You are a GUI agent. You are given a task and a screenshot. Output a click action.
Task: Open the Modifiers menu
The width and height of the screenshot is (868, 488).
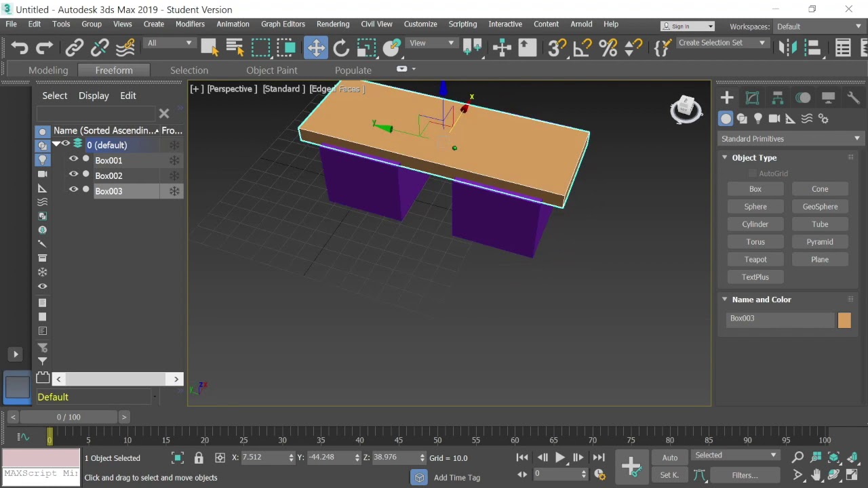click(x=190, y=24)
